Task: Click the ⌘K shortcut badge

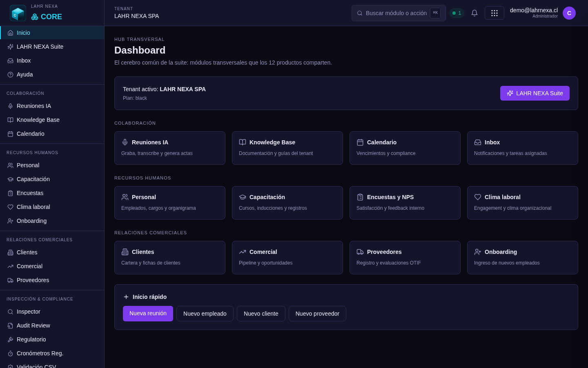Action: 435,13
